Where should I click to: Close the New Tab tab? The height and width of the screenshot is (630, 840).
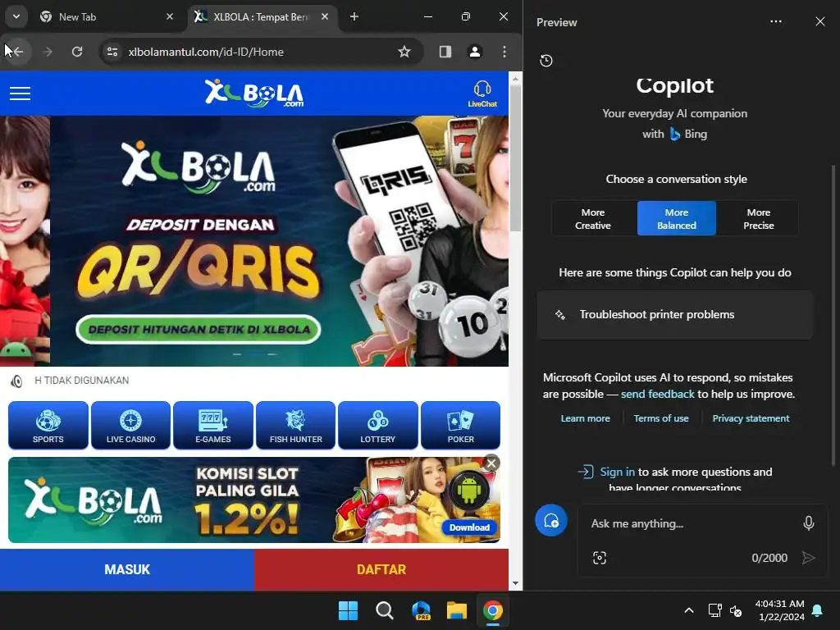[x=170, y=16]
